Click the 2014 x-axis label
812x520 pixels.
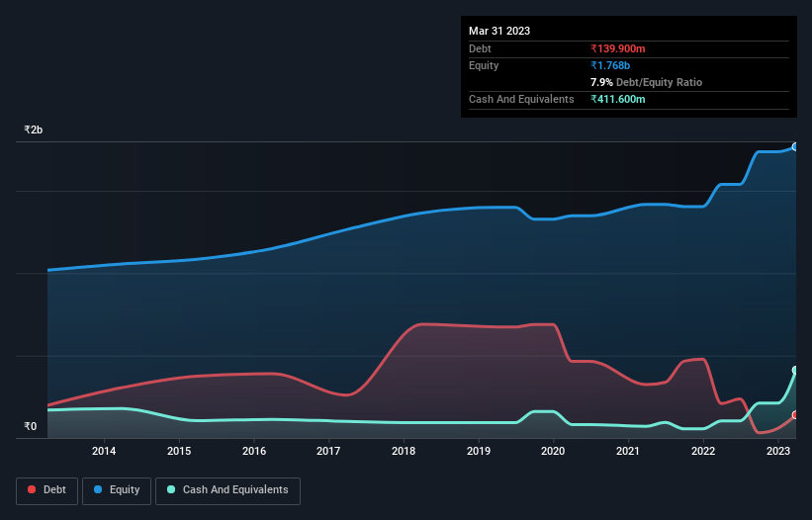click(104, 451)
